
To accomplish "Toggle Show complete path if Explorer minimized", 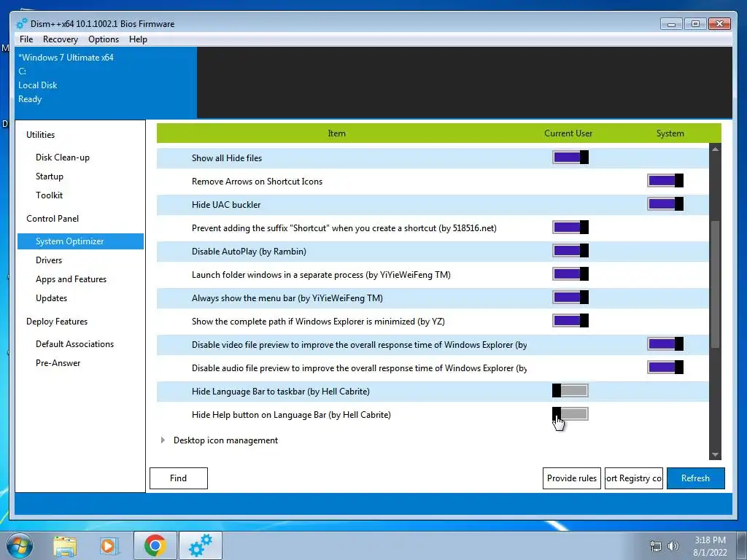I will tap(570, 321).
